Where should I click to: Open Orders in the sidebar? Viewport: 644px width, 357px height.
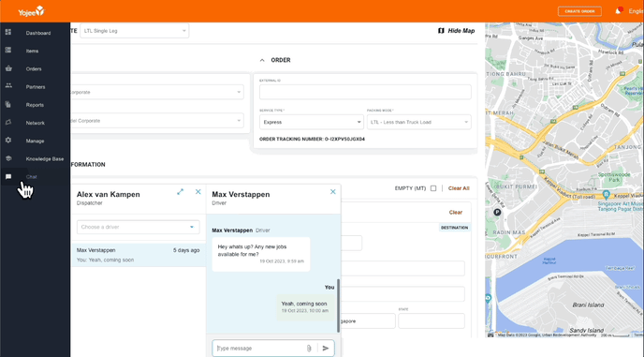tap(34, 69)
